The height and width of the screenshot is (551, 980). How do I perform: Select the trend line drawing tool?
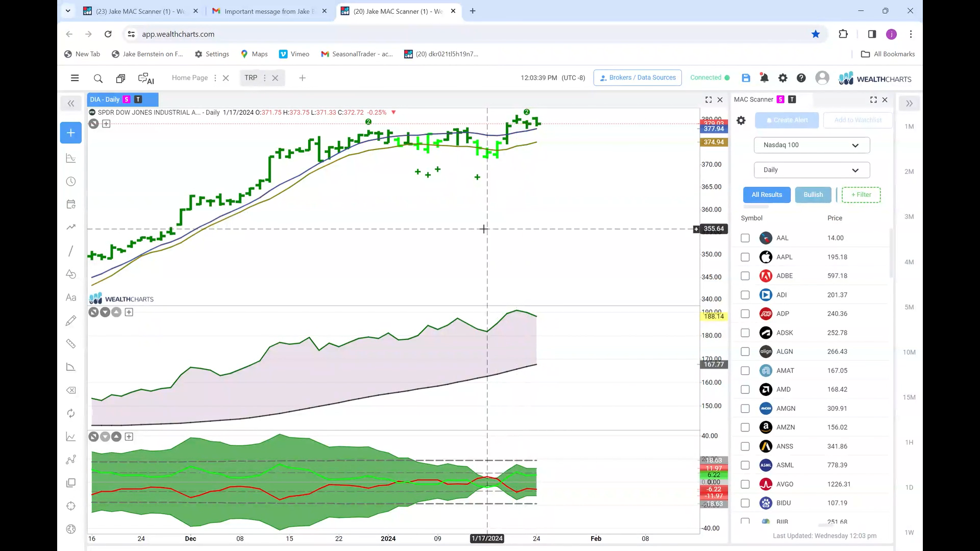(71, 251)
